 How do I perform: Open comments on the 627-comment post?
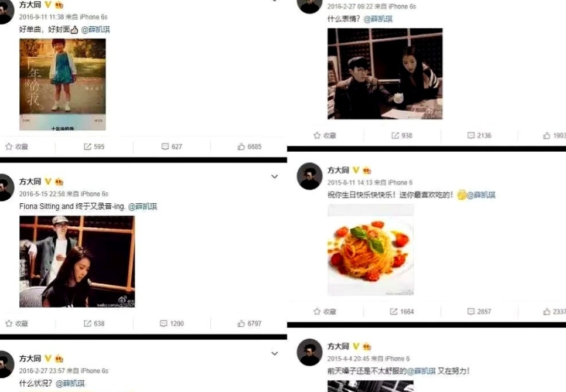click(172, 146)
